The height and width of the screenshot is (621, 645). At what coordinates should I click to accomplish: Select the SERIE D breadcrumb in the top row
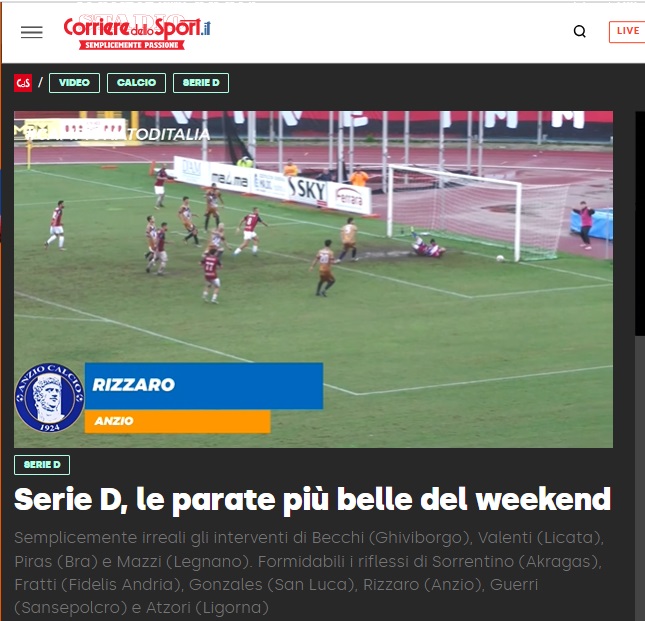click(201, 83)
